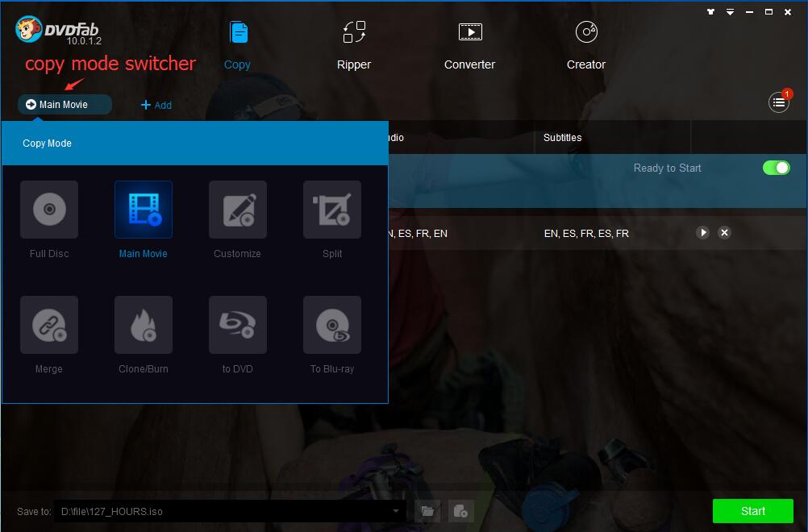Select the Merge copy mode icon

pyautogui.click(x=49, y=325)
